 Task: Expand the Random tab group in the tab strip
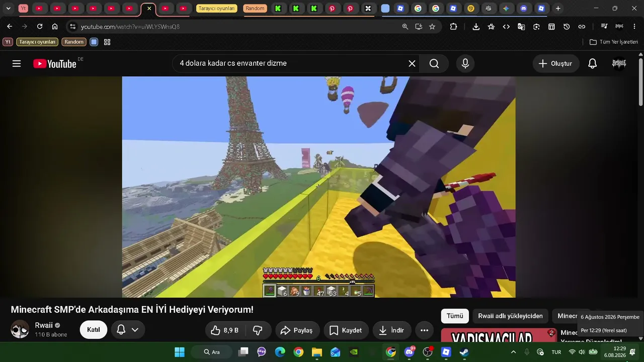click(255, 9)
